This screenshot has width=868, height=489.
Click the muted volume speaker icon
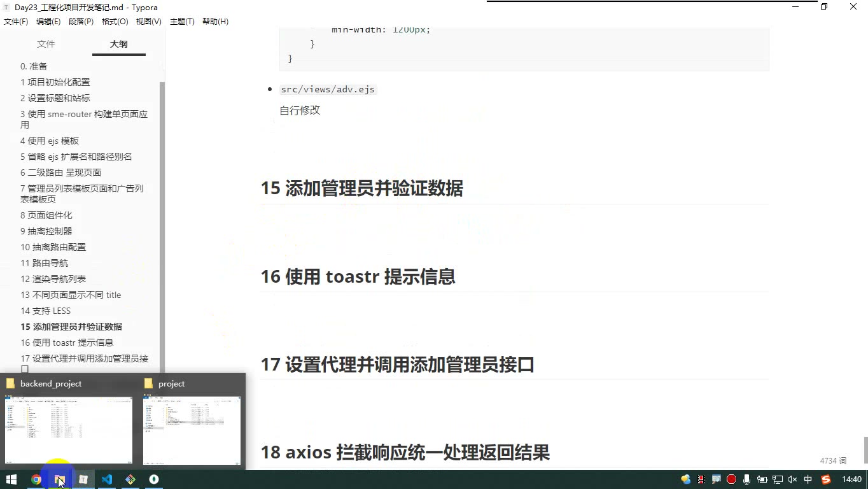(793, 479)
